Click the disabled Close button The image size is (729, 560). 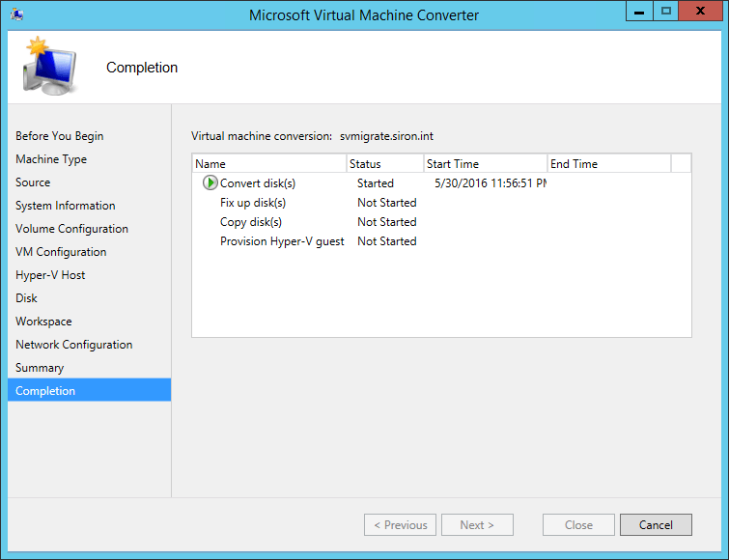(x=578, y=524)
